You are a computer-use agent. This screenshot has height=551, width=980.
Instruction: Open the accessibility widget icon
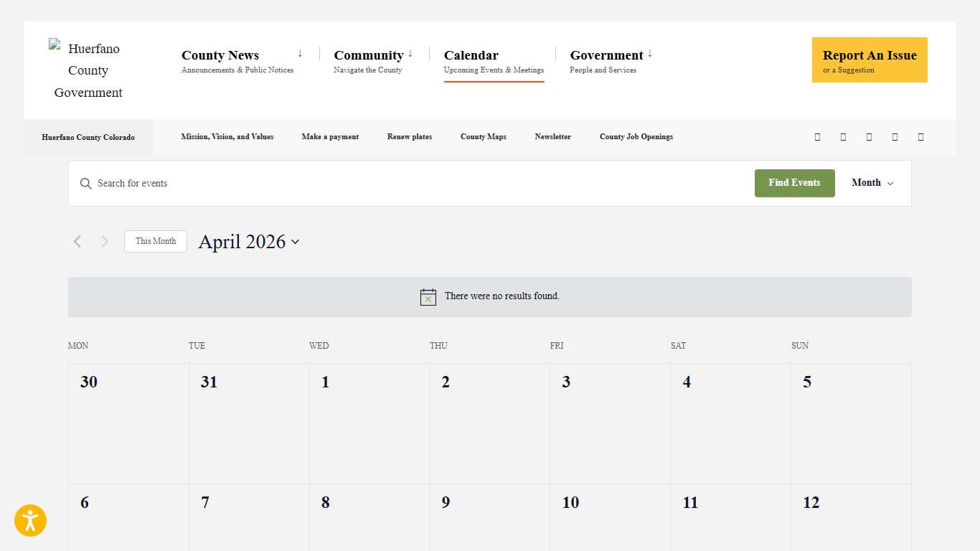(x=30, y=521)
